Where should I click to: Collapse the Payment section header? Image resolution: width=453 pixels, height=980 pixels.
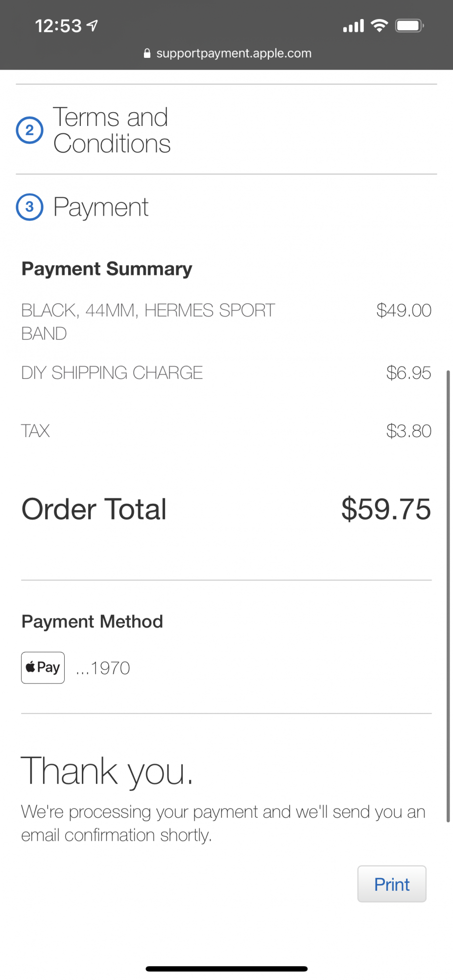click(x=101, y=207)
